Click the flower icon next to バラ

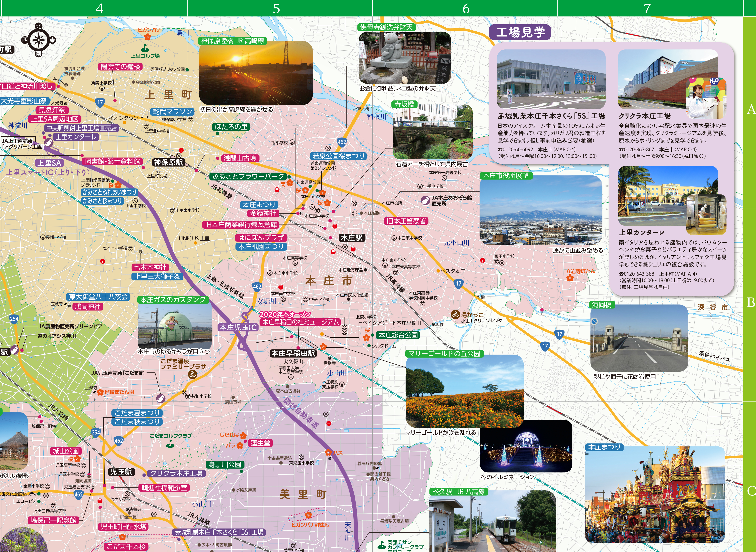click(x=240, y=445)
